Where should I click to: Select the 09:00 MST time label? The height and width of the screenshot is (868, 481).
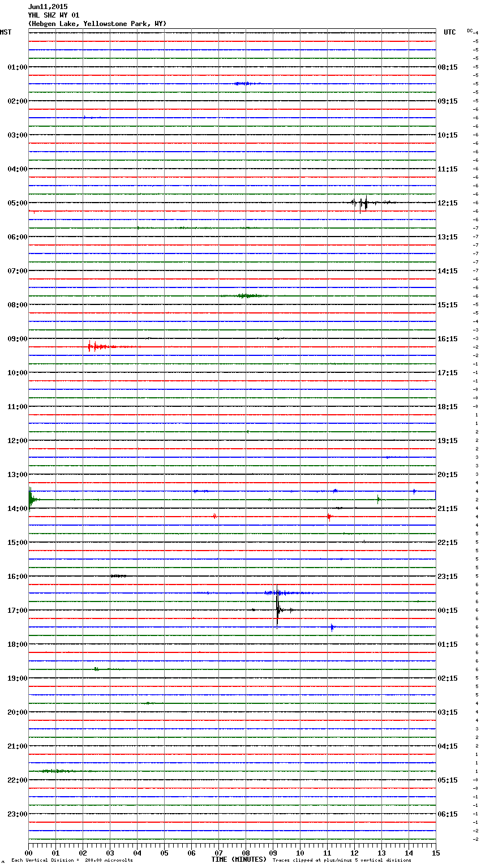18,339
